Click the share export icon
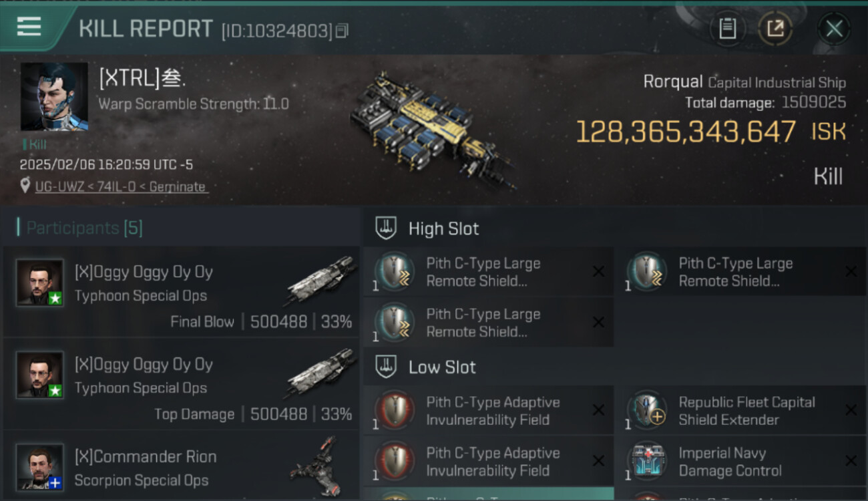 tap(775, 29)
